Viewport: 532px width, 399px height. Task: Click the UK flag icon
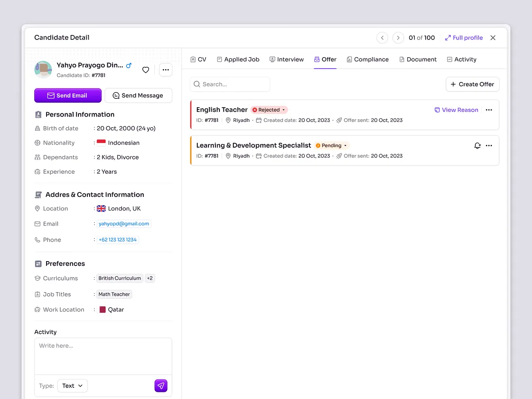click(x=101, y=208)
